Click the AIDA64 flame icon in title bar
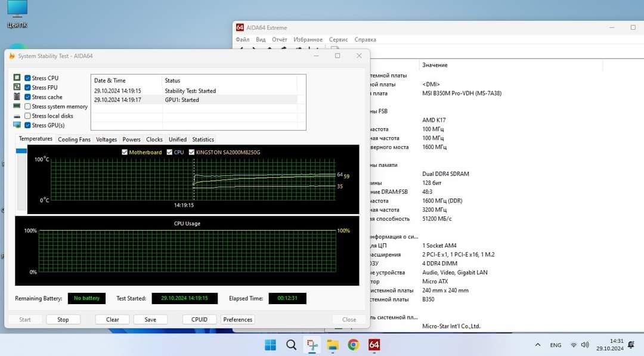 12,56
